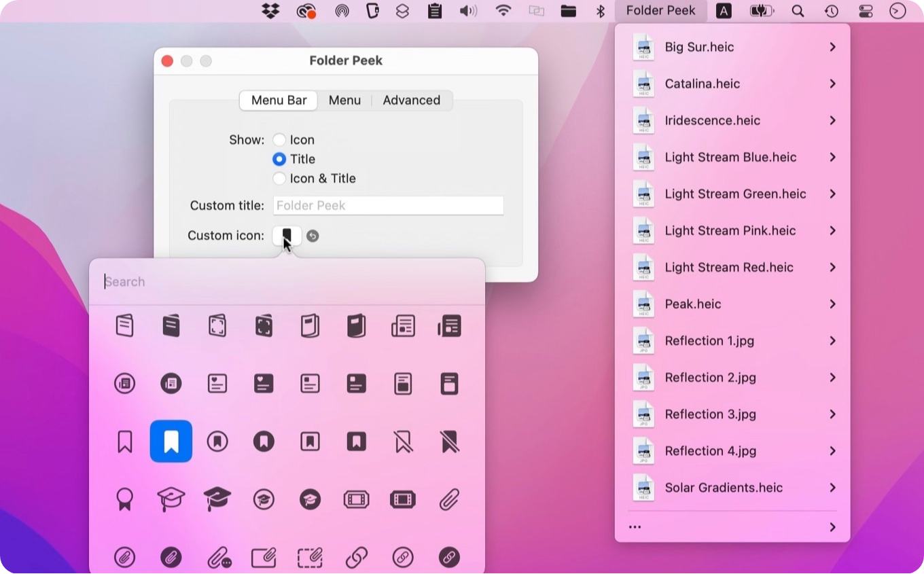
Task: Choose the filled link circle icon
Action: [x=449, y=558]
